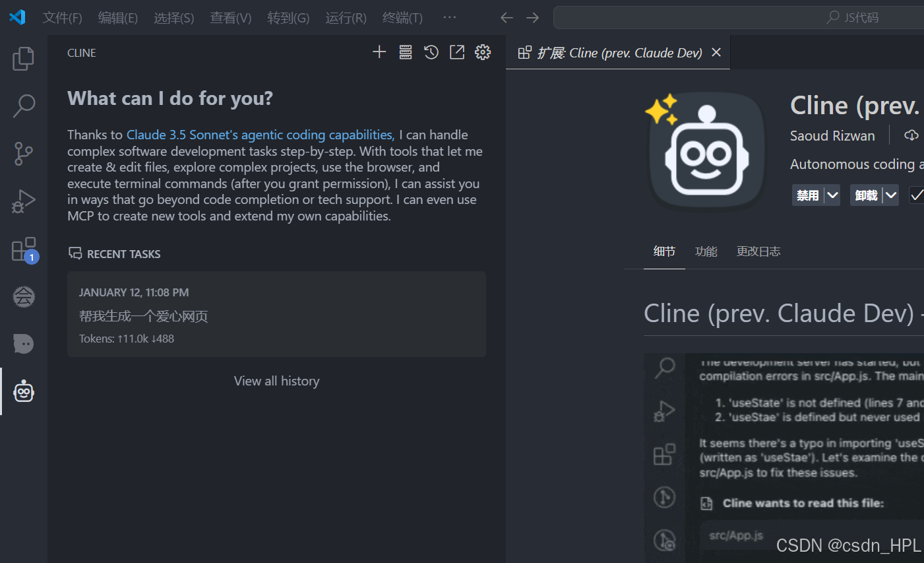Expand the 禁用 dropdown arrow

pyautogui.click(x=832, y=195)
